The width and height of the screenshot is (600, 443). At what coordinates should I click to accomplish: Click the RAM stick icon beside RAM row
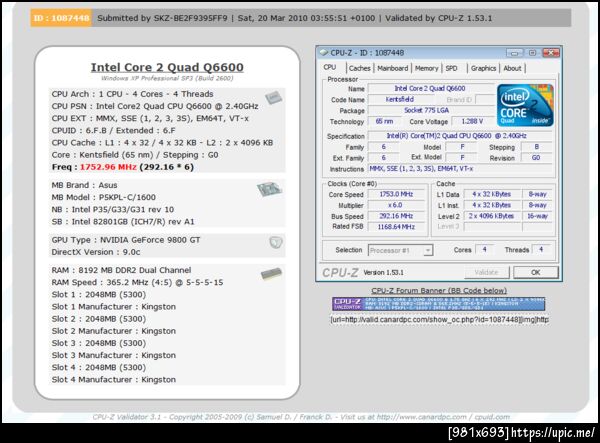pyautogui.click(x=271, y=274)
